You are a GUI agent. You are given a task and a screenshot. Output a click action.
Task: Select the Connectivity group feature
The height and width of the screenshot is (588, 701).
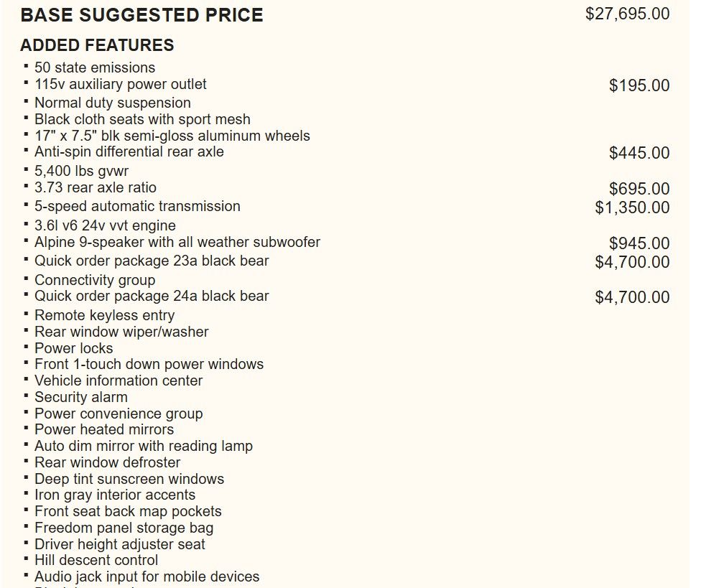click(x=94, y=280)
